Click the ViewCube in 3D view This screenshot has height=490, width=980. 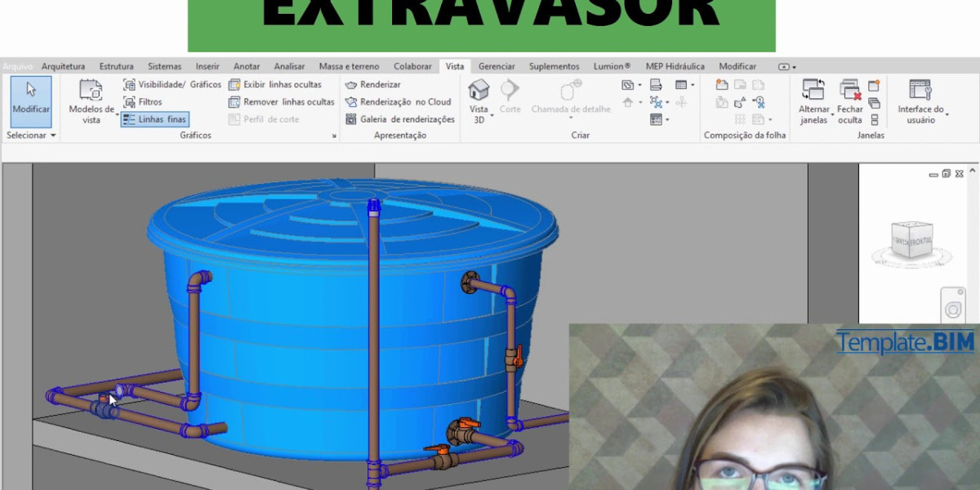click(x=911, y=240)
